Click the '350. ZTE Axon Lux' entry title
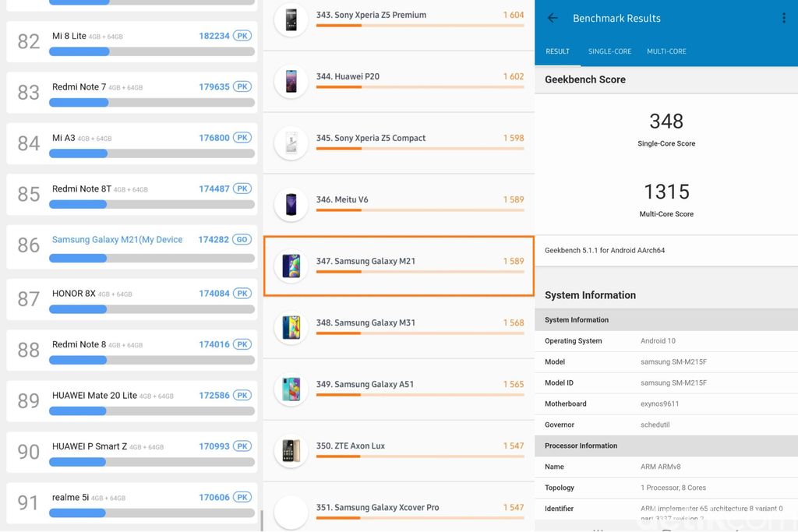The image size is (798, 532). (x=350, y=446)
